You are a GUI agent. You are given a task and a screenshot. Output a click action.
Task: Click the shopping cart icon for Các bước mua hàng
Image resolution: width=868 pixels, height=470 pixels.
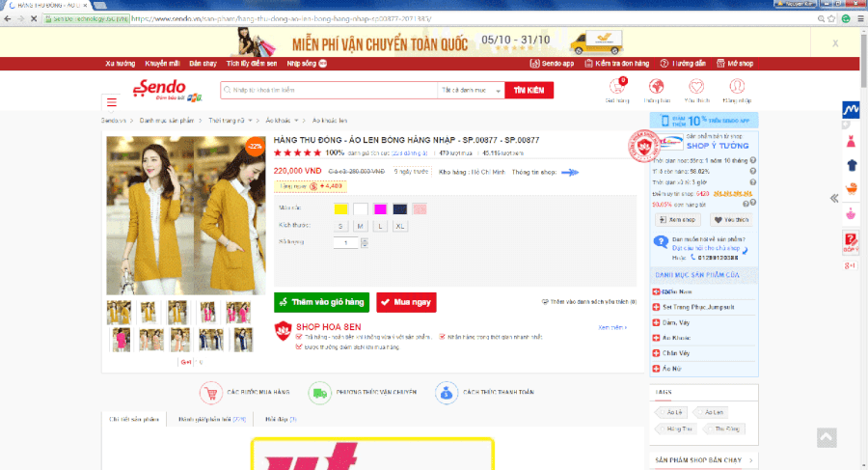[x=209, y=393]
